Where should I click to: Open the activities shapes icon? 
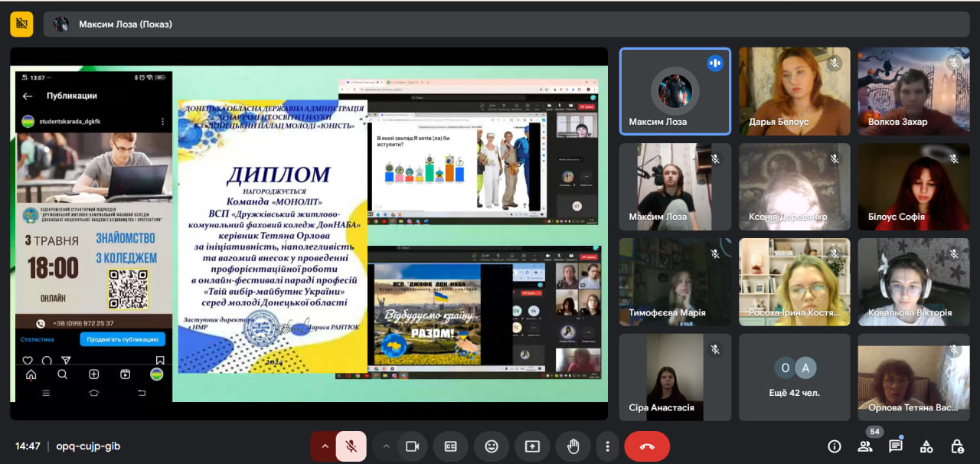(x=926, y=446)
